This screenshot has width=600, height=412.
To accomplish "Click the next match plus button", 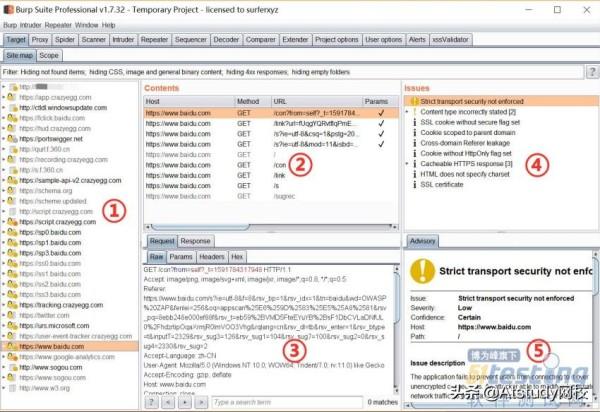I will (x=185, y=402).
